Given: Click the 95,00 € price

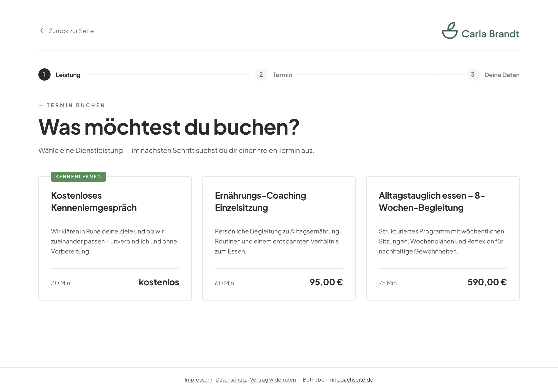Looking at the screenshot, I should [326, 282].
